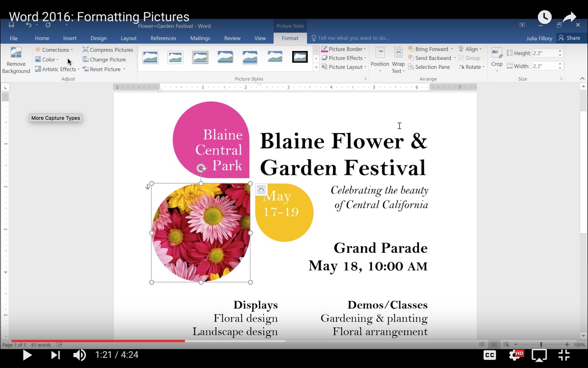The image size is (588, 368).
Task: Switch to the Design tab
Action: point(98,38)
